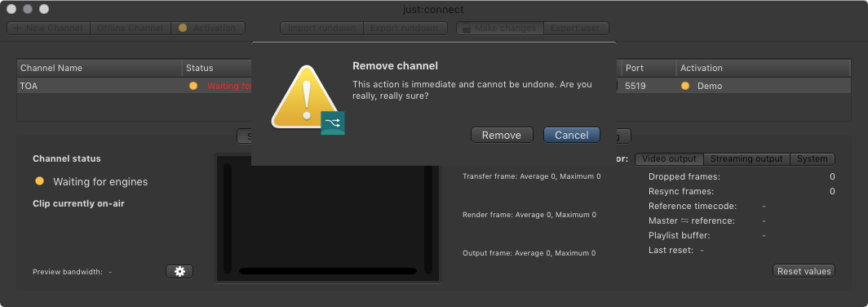The height and width of the screenshot is (307, 868).
Task: Unlock with Make changes button
Action: (x=500, y=28)
